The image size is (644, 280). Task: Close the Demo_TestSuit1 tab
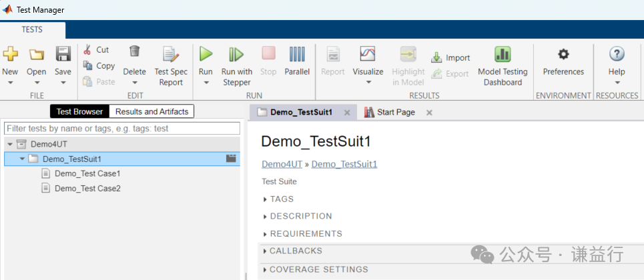pos(347,113)
